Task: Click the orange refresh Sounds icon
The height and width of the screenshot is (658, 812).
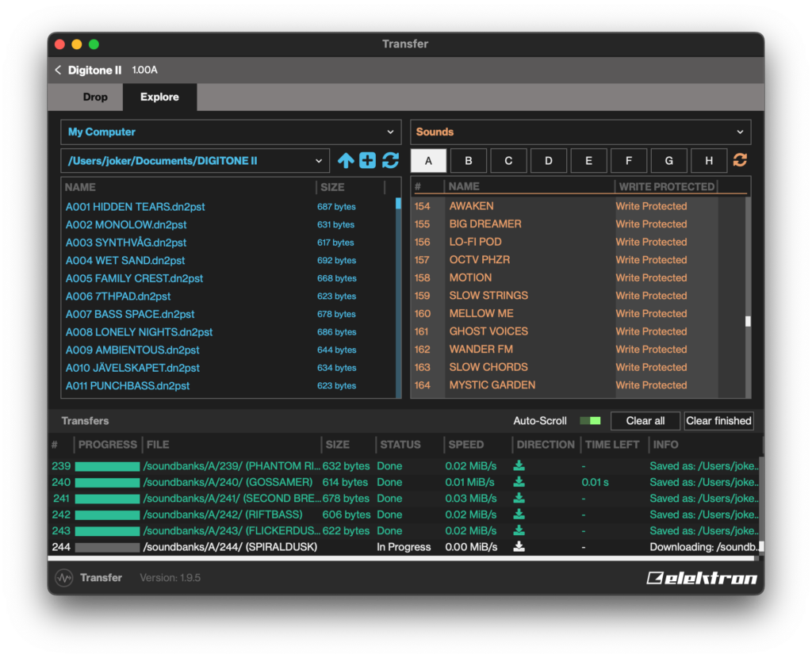Action: click(740, 160)
